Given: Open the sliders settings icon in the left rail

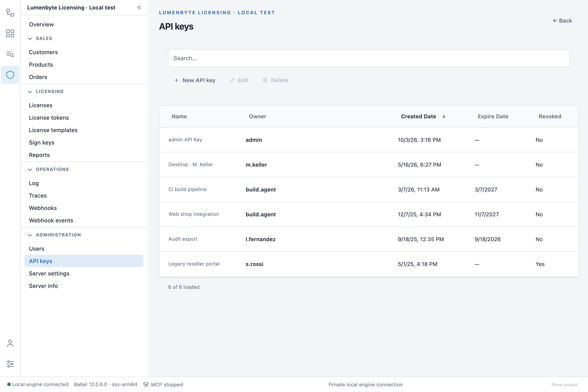Looking at the screenshot, I should pyautogui.click(x=10, y=364).
